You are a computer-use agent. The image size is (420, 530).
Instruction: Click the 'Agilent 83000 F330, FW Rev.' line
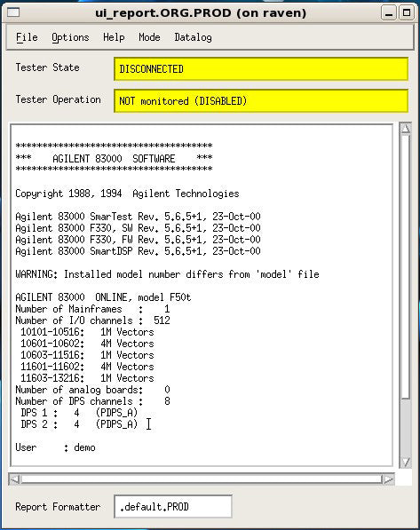click(138, 240)
